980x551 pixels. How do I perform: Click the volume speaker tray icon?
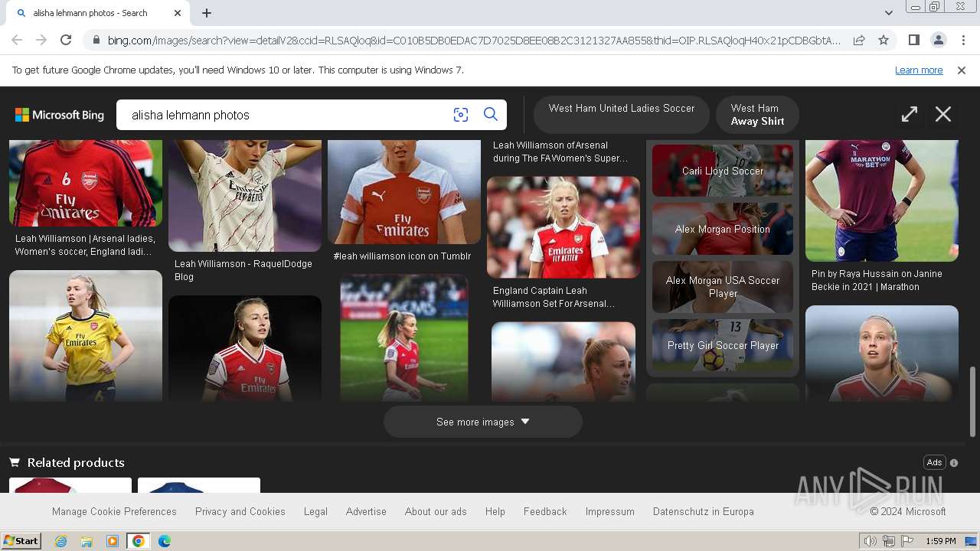[x=871, y=541]
